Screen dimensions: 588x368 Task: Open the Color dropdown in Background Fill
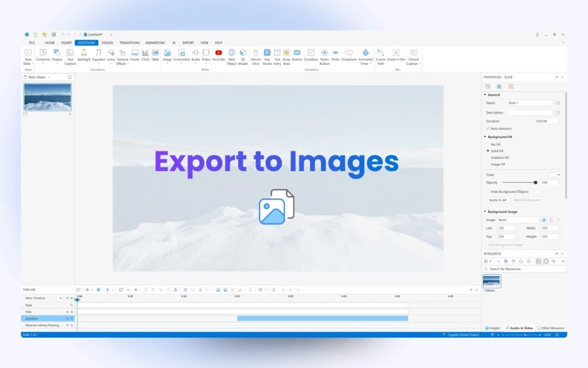(559, 175)
